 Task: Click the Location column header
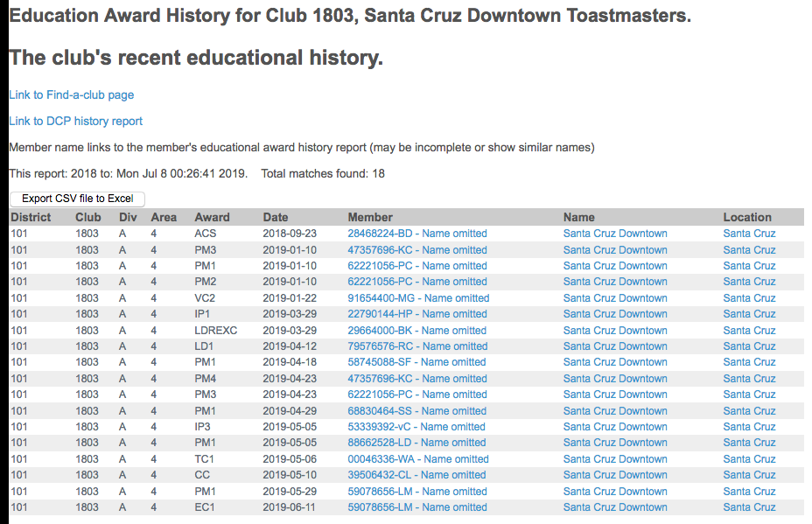(x=747, y=218)
